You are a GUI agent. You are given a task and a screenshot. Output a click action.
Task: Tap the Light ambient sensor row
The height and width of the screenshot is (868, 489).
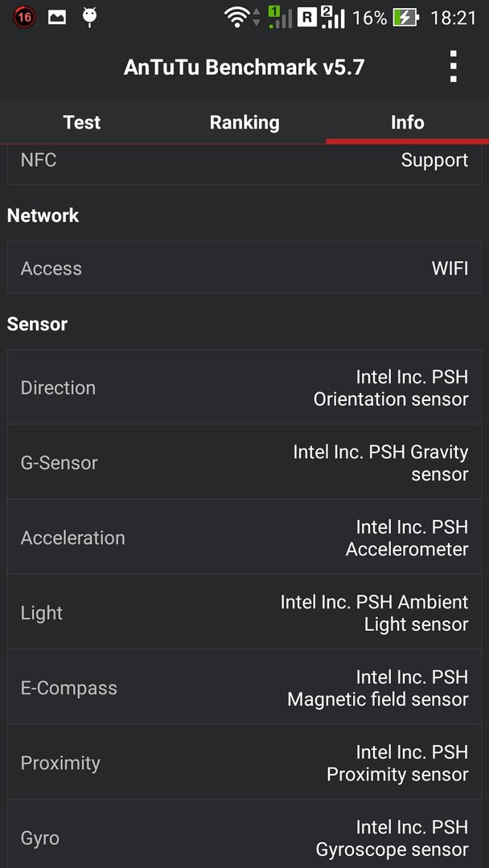[244, 612]
